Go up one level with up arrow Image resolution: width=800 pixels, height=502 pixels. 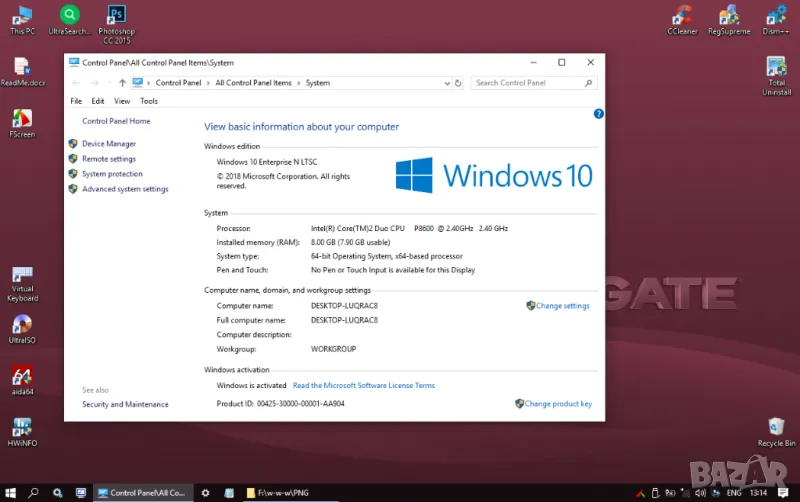pyautogui.click(x=122, y=83)
